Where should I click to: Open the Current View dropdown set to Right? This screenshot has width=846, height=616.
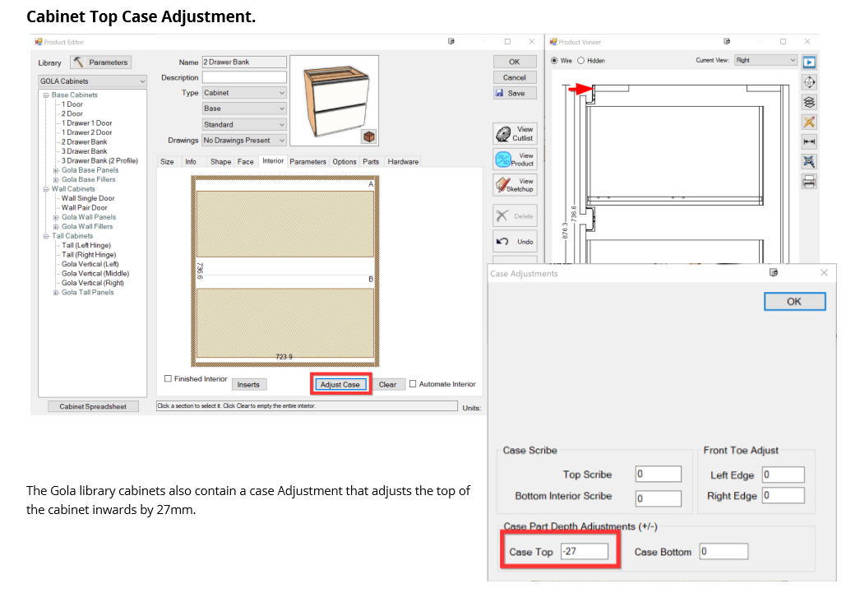(x=766, y=60)
